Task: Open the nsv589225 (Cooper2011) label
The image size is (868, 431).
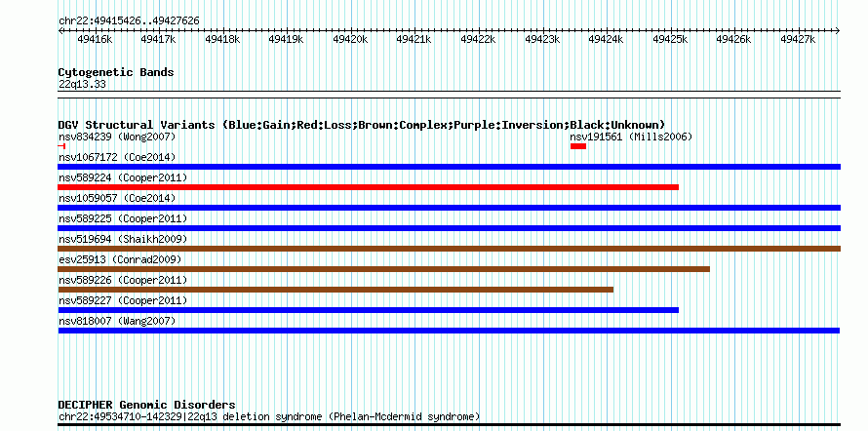Action: point(123,218)
